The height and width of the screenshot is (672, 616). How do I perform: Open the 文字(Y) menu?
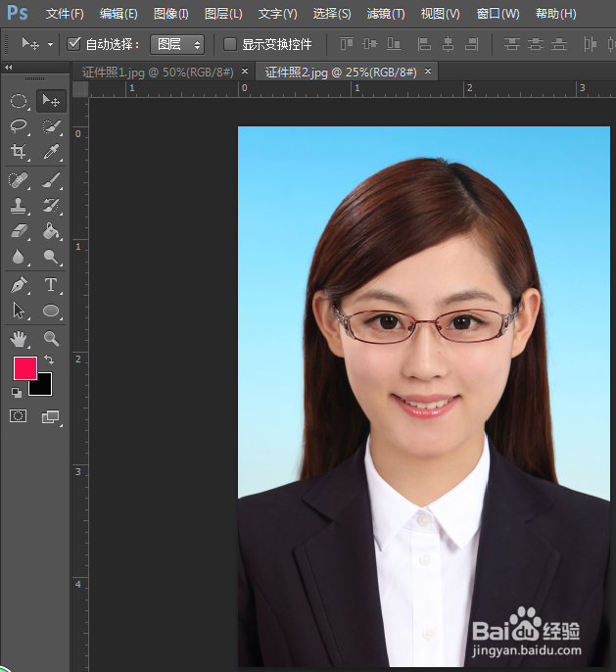pos(277,14)
